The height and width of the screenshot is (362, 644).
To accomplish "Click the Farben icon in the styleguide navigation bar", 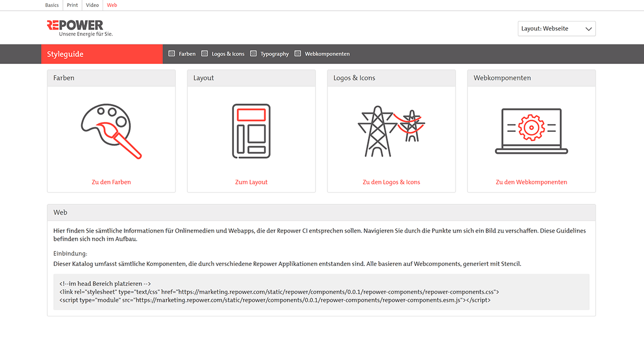I will pos(171,54).
